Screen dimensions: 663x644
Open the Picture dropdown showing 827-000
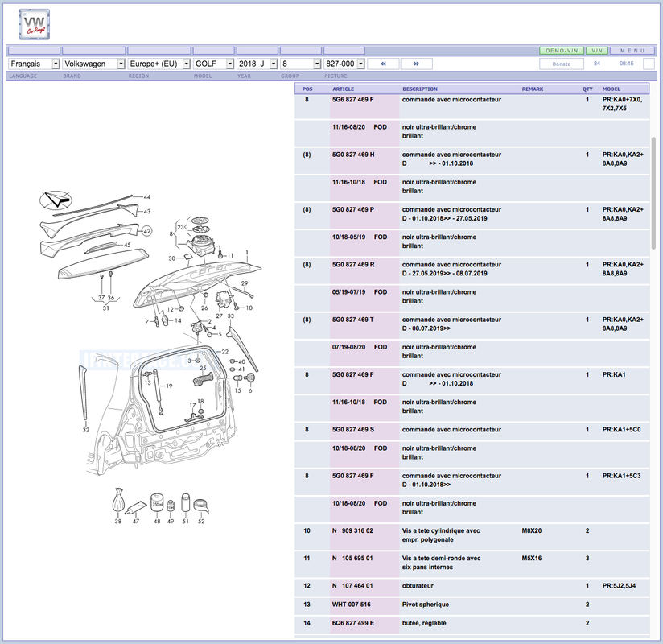coord(344,64)
